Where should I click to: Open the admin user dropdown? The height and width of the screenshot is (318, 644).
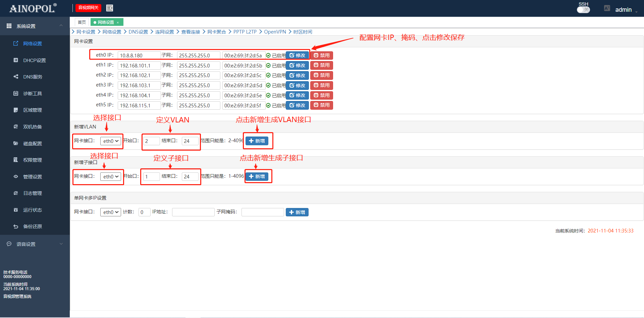coord(623,10)
